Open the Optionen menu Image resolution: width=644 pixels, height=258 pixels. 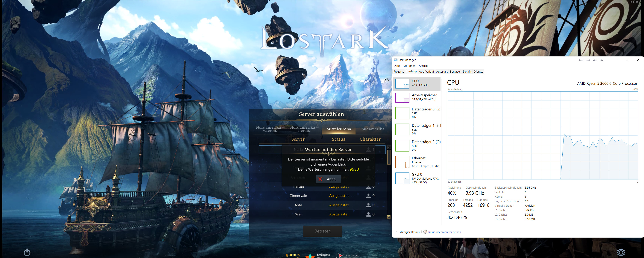[x=409, y=66]
